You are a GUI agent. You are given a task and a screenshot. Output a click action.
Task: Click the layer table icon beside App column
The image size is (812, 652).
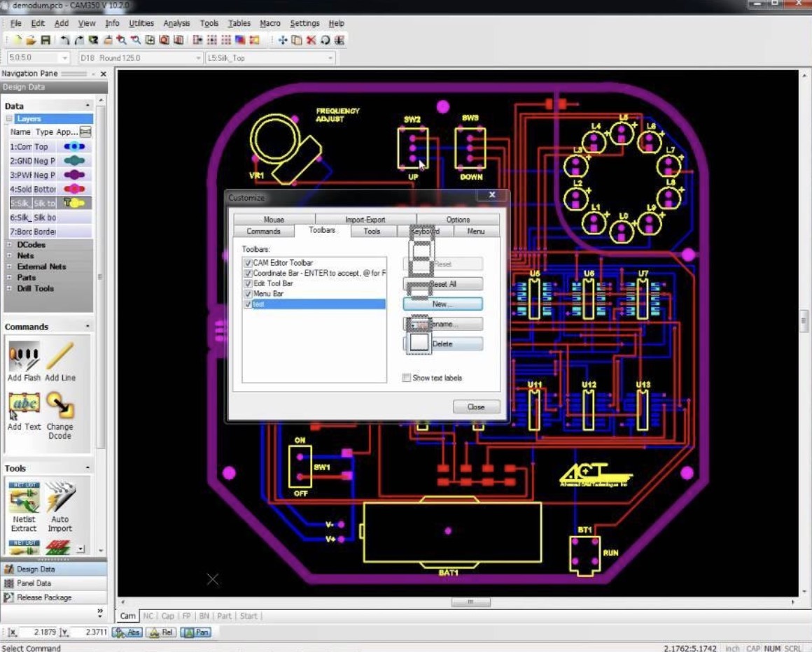coord(85,132)
